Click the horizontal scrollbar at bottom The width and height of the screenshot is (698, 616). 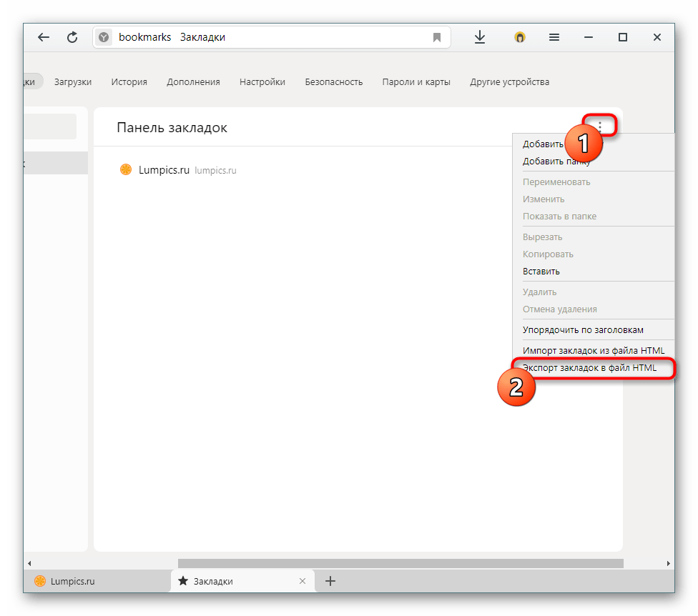[400, 563]
